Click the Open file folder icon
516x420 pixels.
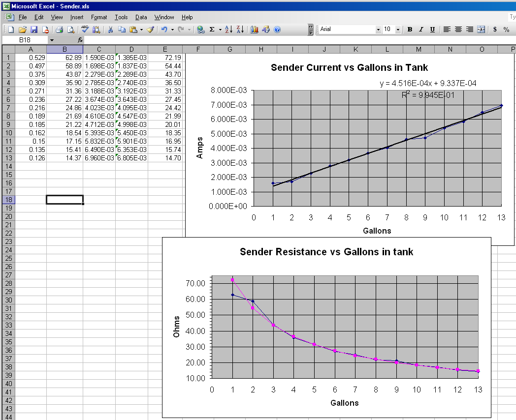[22, 30]
